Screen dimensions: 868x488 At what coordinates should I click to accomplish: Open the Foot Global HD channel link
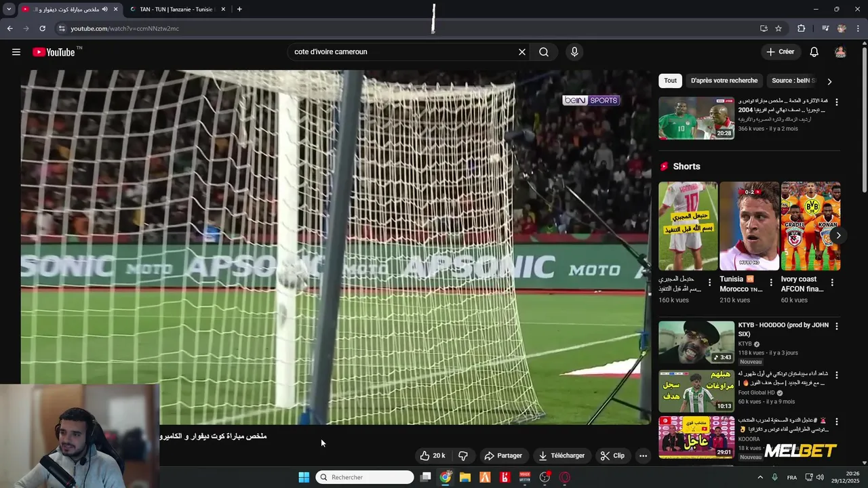(x=756, y=393)
